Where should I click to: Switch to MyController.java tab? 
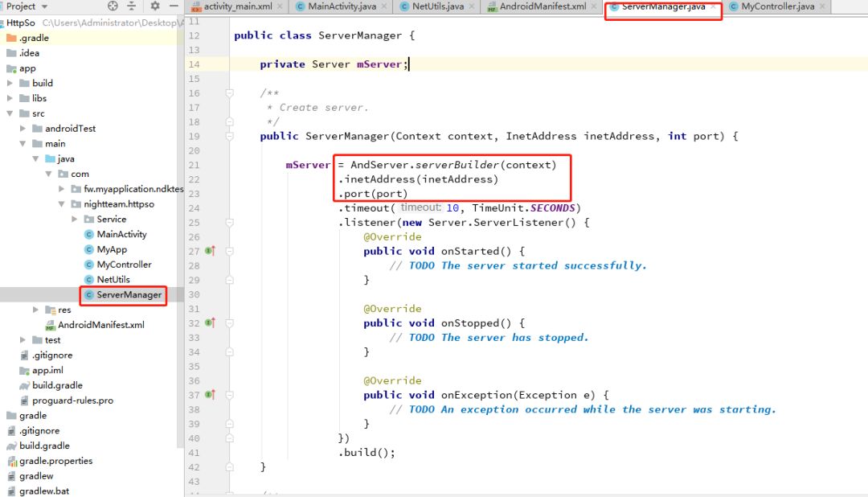click(x=777, y=6)
